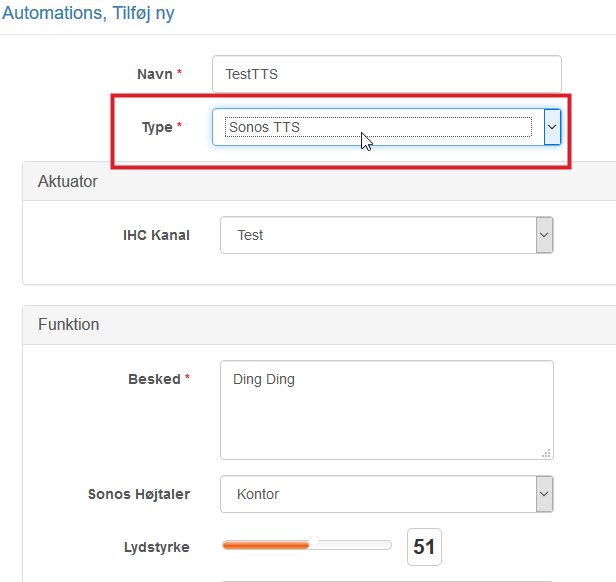The height and width of the screenshot is (582, 616).
Task: Click the unfilled grey part of the Lydstyrke slider
Action: [x=354, y=545]
